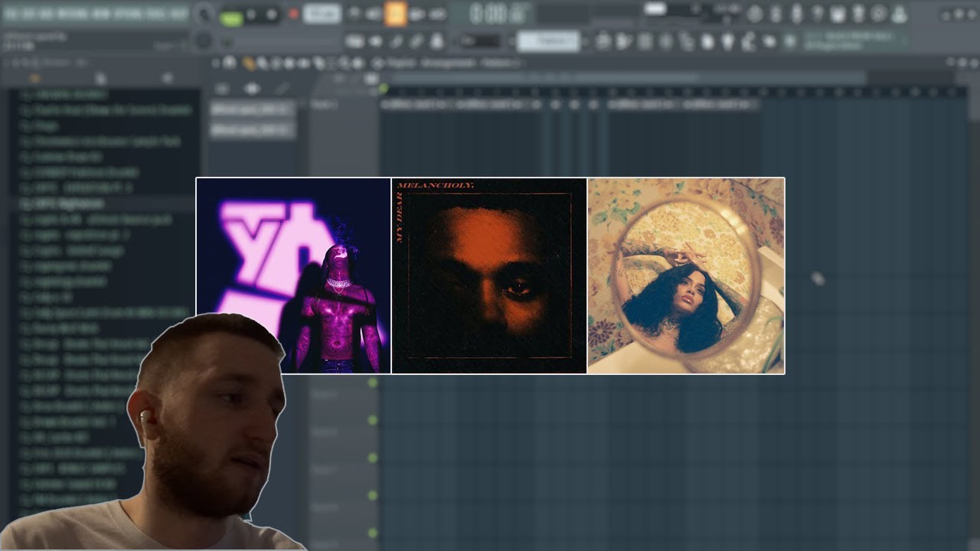Image resolution: width=980 pixels, height=551 pixels.
Task: Switch to the Current Project browser tab
Action: [100, 78]
